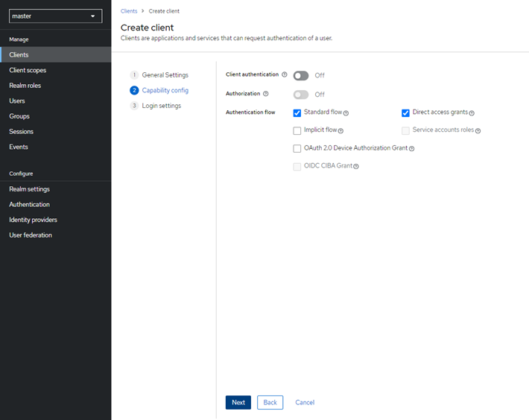Click help icon next to Client authentication
Viewport: 529px width, 420px height.
pos(285,75)
